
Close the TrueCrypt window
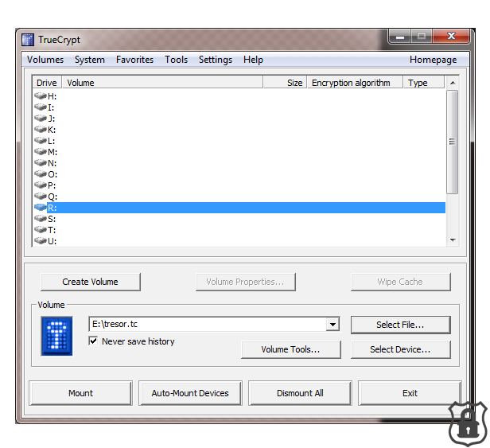451,37
